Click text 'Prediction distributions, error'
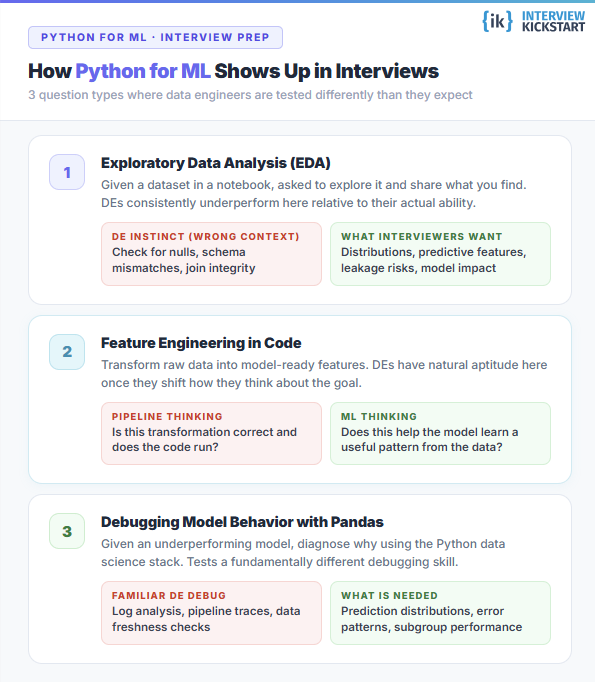Screen dimensions: 595x682 [x=422, y=612]
